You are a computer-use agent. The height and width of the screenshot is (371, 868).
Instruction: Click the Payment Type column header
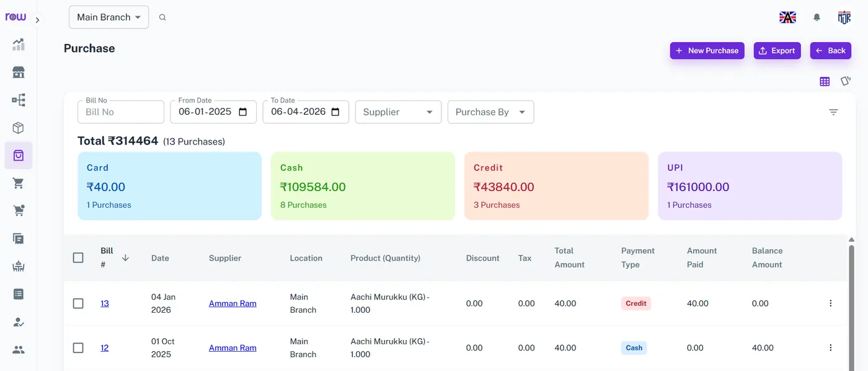638,257
